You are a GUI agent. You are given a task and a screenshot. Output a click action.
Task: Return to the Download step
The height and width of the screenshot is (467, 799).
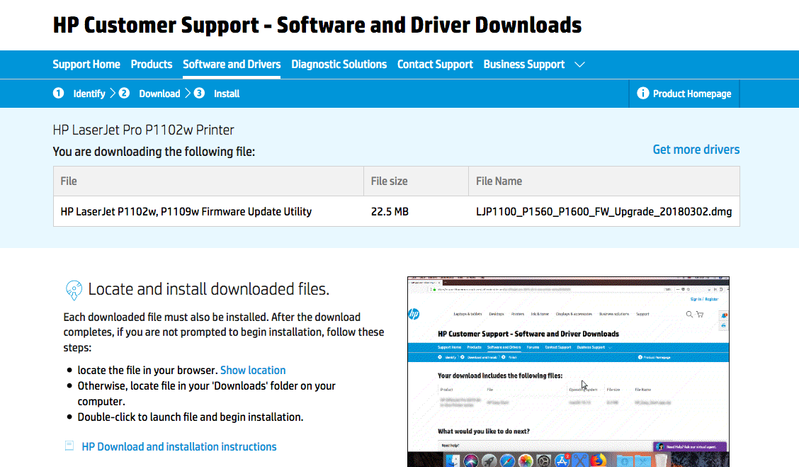tap(159, 94)
